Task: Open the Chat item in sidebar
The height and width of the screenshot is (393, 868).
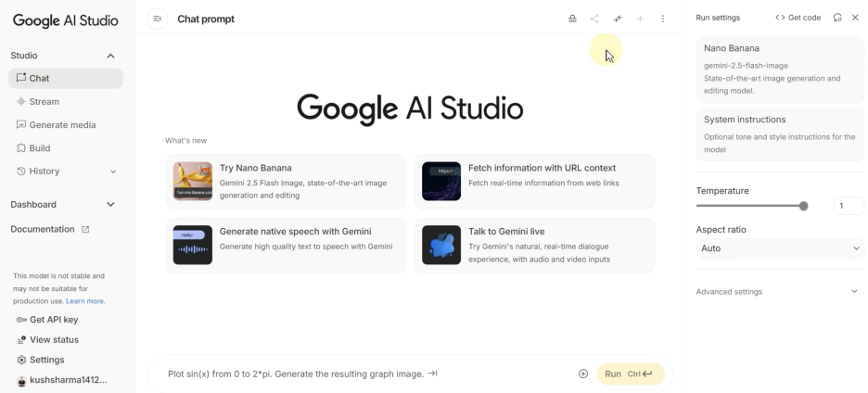Action: 65,78
